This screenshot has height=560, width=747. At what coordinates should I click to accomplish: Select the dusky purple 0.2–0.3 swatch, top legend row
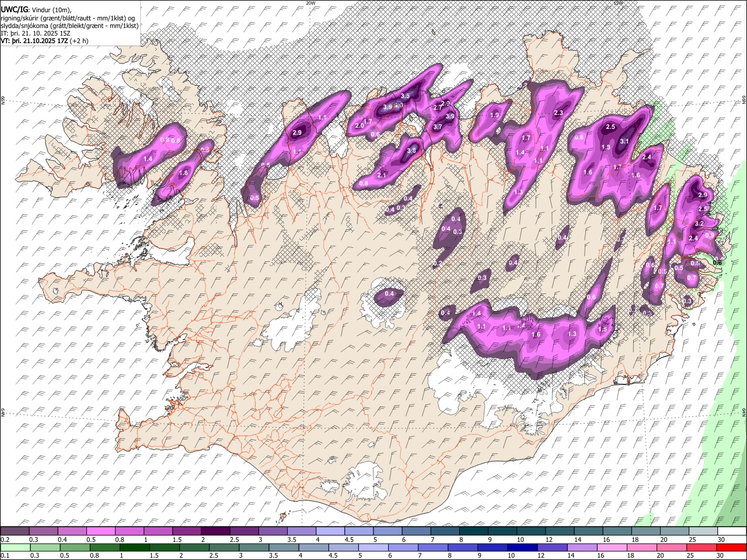(x=16, y=531)
